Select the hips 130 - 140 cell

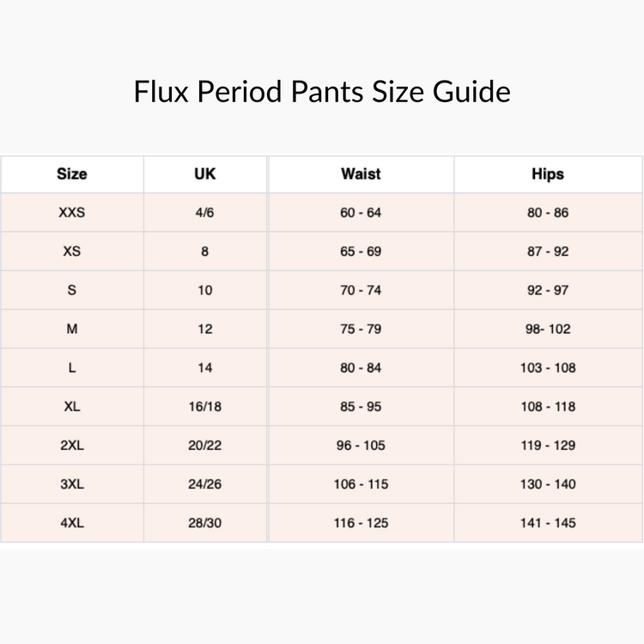[x=548, y=484]
